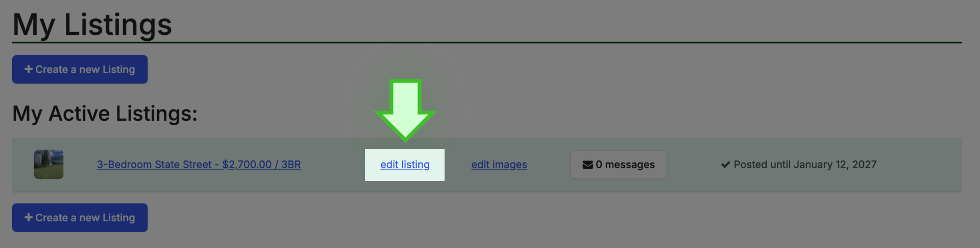
Task: Open the 3-Bedroom State Street listing link
Action: click(x=199, y=165)
